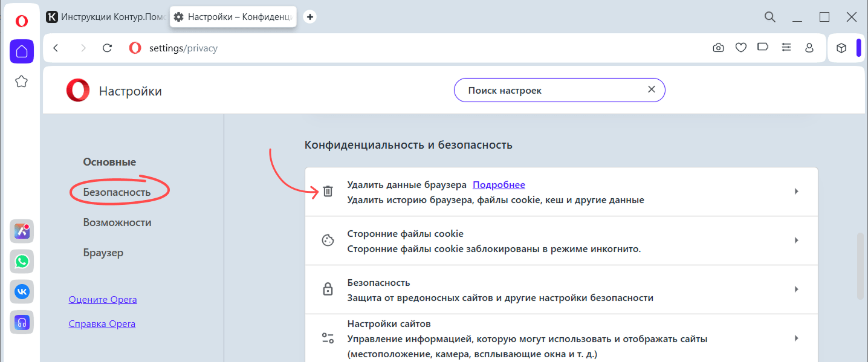Screen dimensions: 868x362
Task: Open WhatsApp in the sidebar
Action: coord(22,261)
